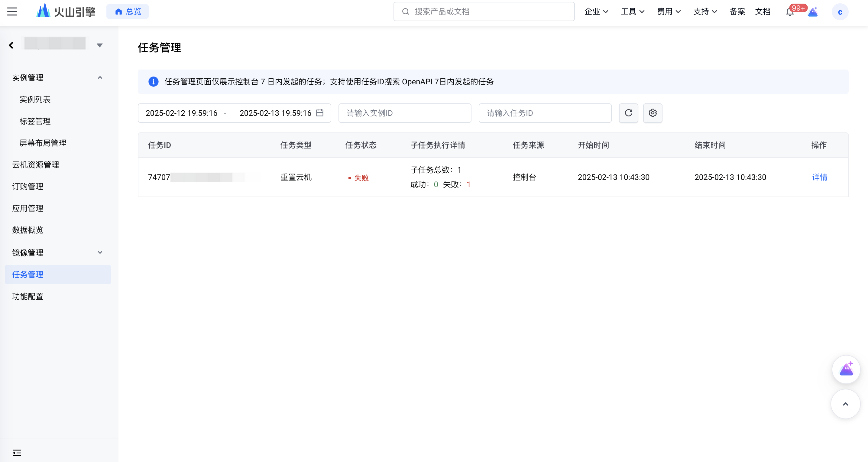Focus the 搜索产品或文档 search box
This screenshot has width=868, height=462.
[484, 11]
